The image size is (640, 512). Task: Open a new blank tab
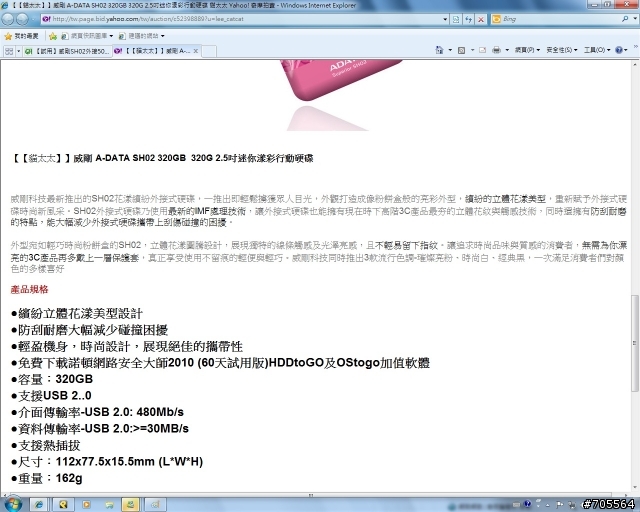209,51
